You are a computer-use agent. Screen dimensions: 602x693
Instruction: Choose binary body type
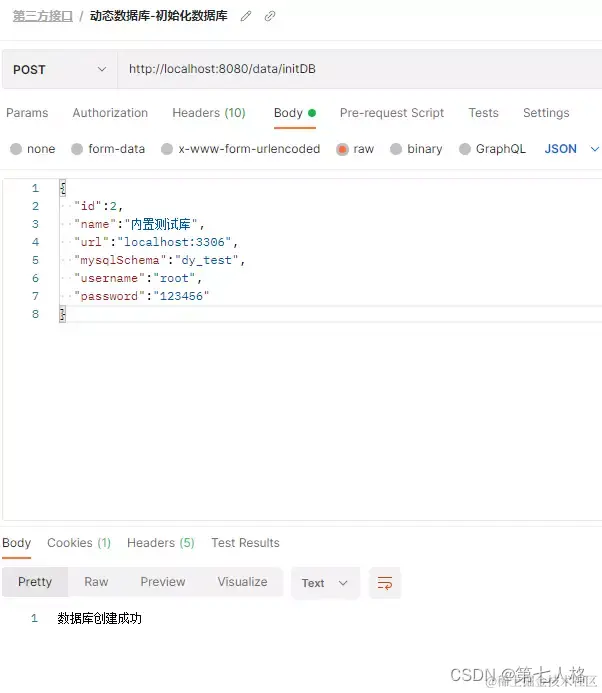(416, 149)
